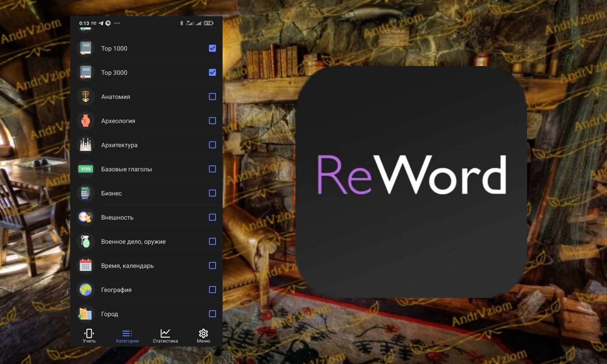
Task: Open the Top 1000 category label
Action: click(114, 49)
